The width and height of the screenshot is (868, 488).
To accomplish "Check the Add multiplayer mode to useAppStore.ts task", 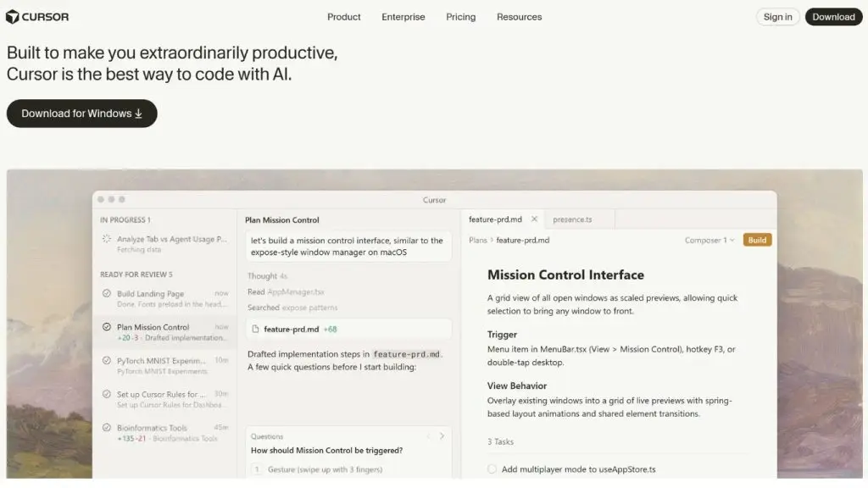I will click(x=492, y=469).
